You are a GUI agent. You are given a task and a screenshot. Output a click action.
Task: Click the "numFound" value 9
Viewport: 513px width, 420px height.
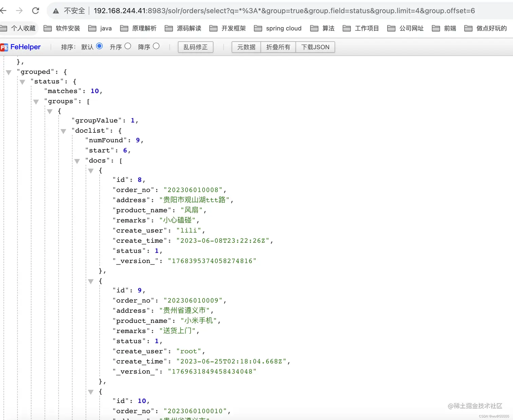pyautogui.click(x=138, y=140)
